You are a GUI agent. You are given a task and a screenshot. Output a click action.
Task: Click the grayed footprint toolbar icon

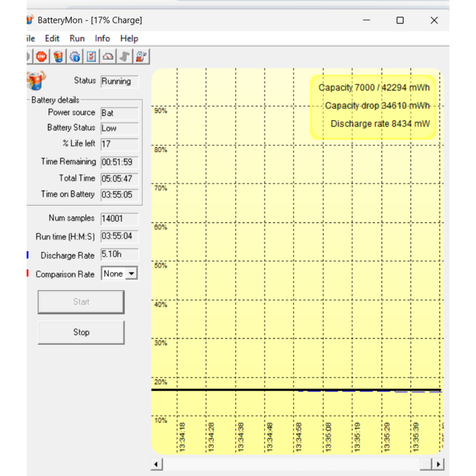pyautogui.click(x=125, y=57)
